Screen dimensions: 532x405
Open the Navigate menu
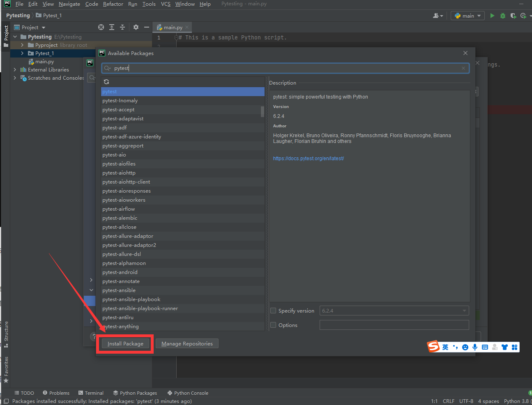69,4
